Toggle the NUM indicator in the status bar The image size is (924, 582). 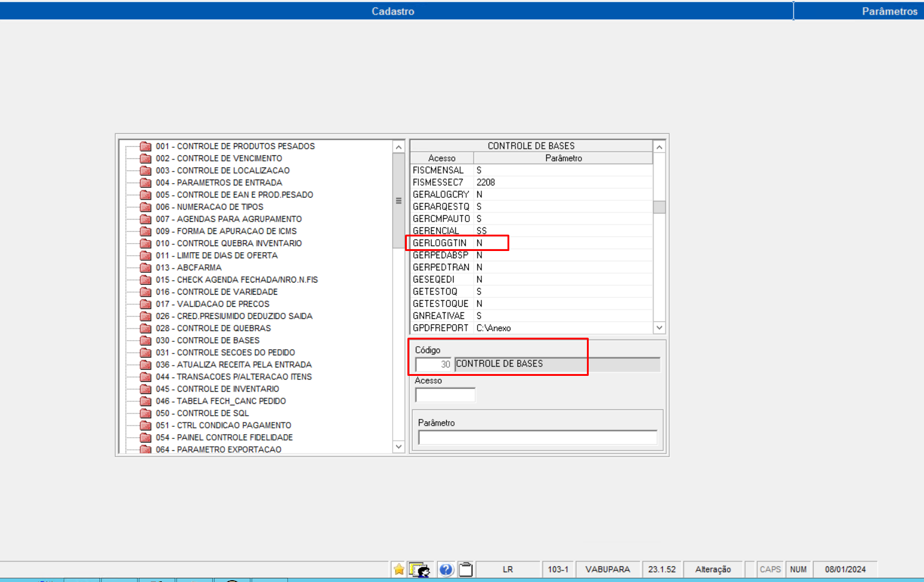(798, 569)
